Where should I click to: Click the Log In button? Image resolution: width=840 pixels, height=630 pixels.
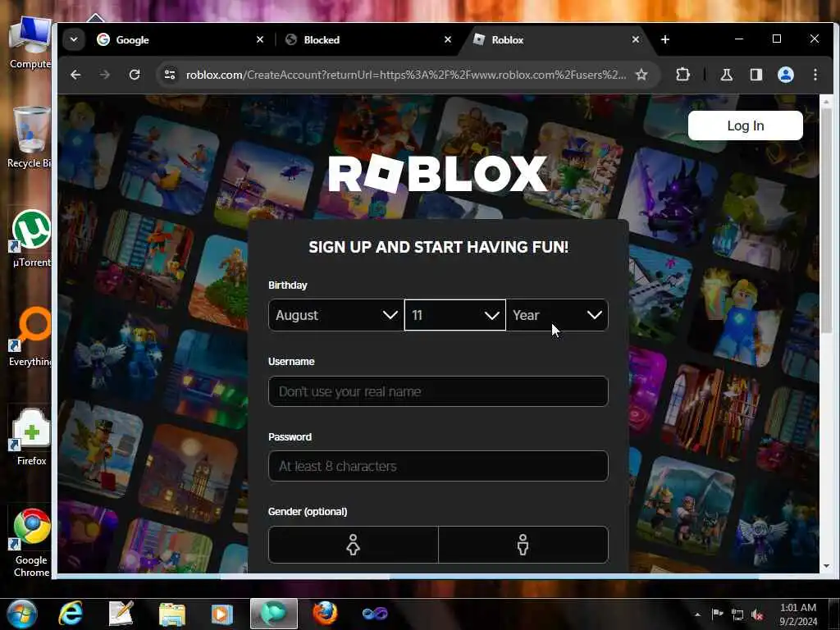pyautogui.click(x=745, y=126)
